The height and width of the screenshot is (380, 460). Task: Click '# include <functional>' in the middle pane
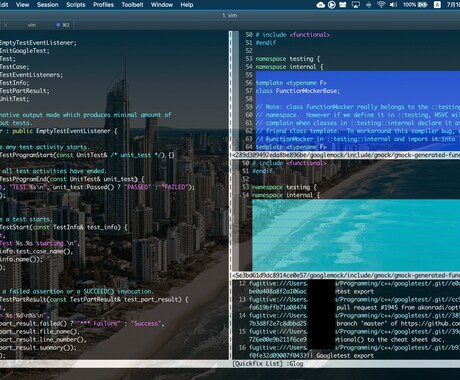point(289,163)
